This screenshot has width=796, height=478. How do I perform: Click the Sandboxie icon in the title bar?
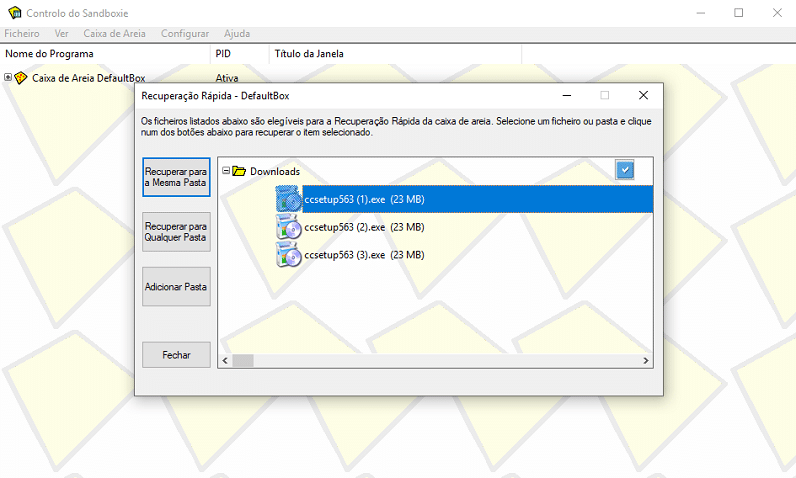click(x=13, y=13)
